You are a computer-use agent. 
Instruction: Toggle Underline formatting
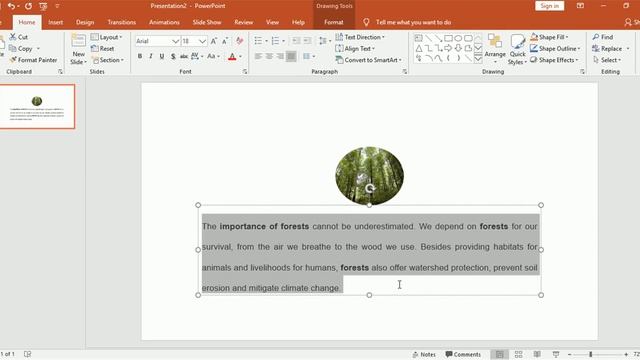pyautogui.click(x=162, y=56)
